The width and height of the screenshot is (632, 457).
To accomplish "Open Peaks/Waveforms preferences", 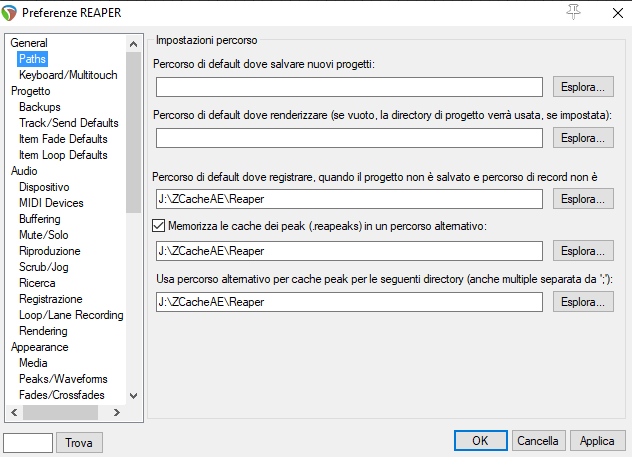I will (x=63, y=379).
